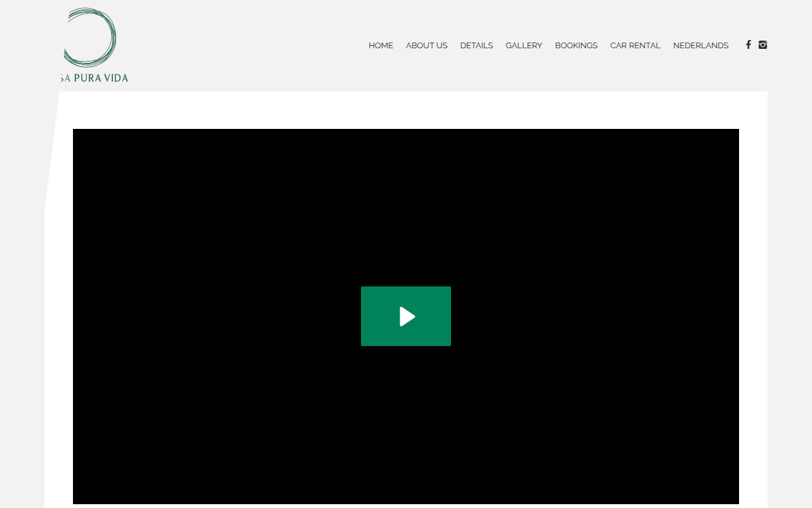Open the Facebook page icon
Image resolution: width=812 pixels, height=508 pixels.
point(749,44)
